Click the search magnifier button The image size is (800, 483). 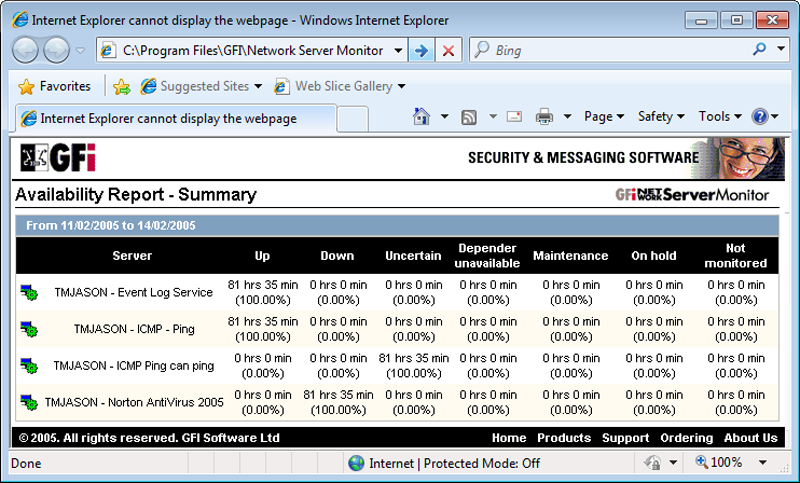(760, 49)
